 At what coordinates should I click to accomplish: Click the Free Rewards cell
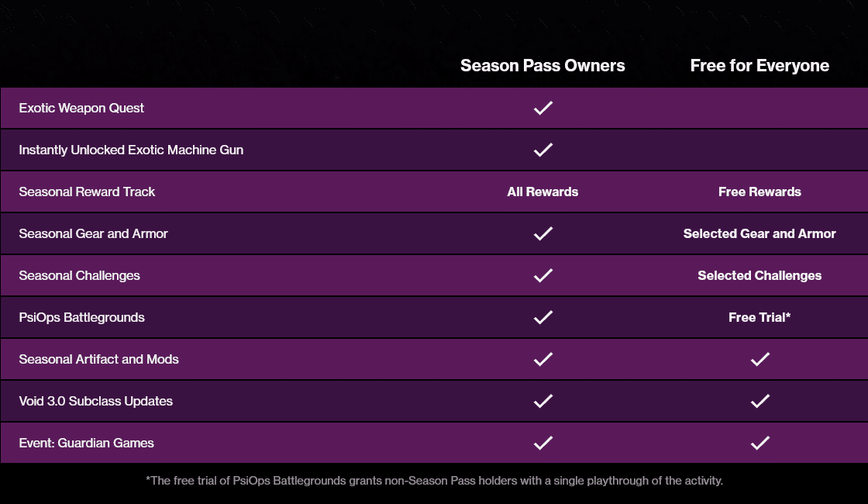(x=759, y=192)
